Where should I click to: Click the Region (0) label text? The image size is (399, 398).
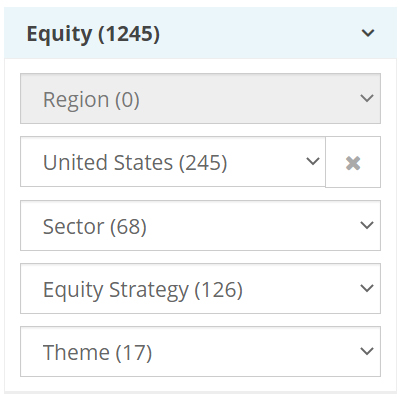pos(91,100)
